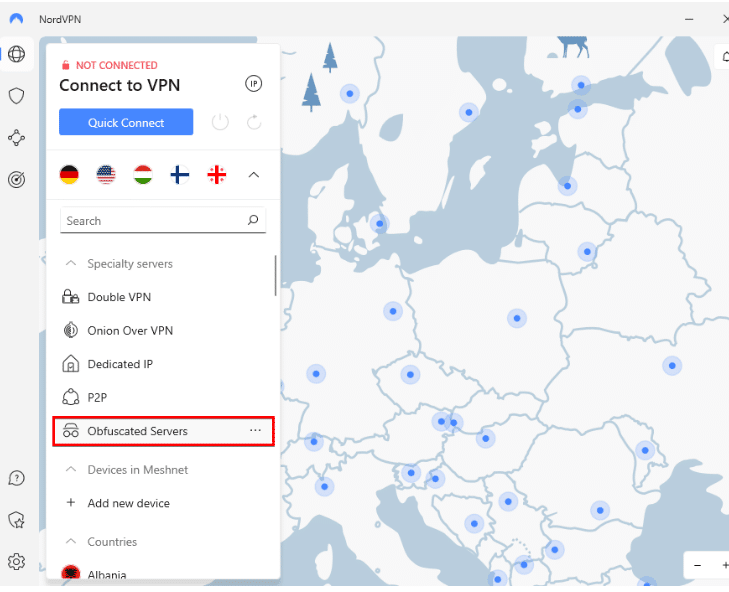Image resolution: width=729 pixels, height=592 pixels.
Task: Open the Dark Web Monitor target icon
Action: tap(16, 179)
